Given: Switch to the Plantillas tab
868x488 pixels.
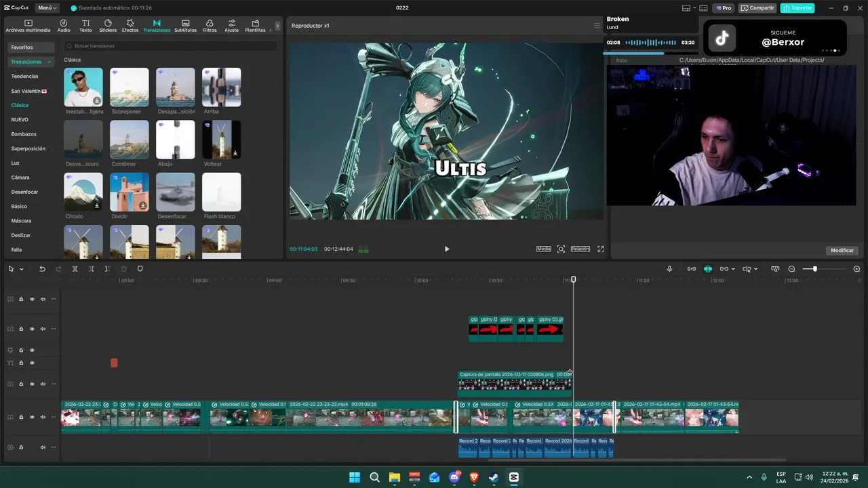Looking at the screenshot, I should pyautogui.click(x=255, y=26).
